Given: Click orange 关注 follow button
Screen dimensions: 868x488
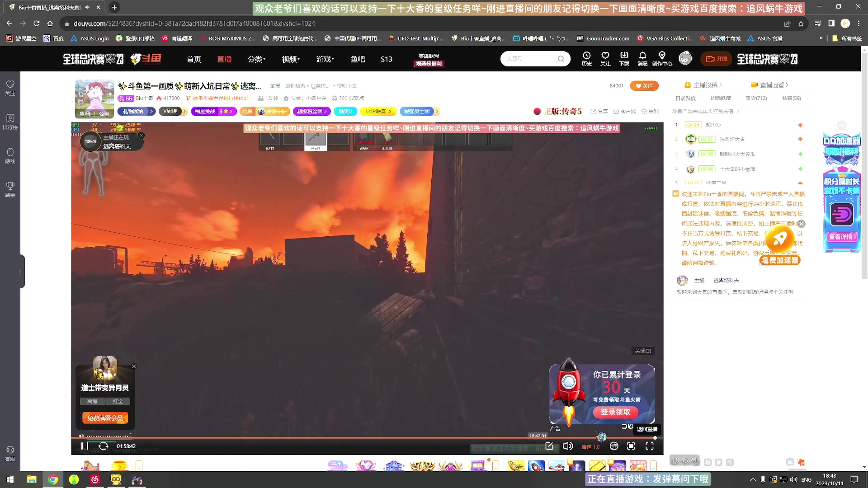Looking at the screenshot, I should (644, 86).
